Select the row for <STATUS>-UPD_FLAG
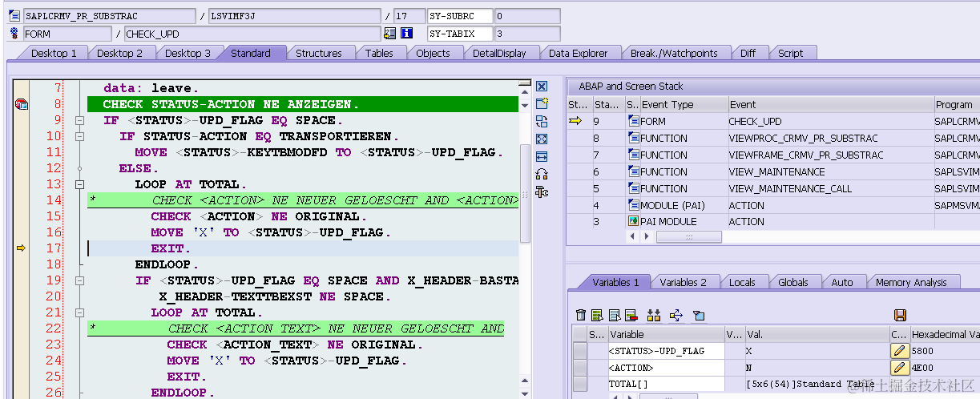The width and height of the screenshot is (980, 399). tap(580, 351)
